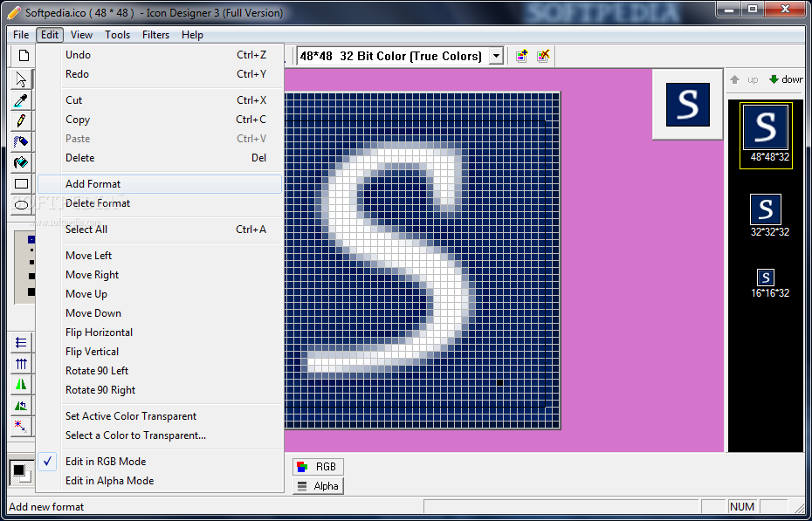Screen dimensions: 812x521
Task: Select the paint bucket fill tool
Action: point(21,162)
